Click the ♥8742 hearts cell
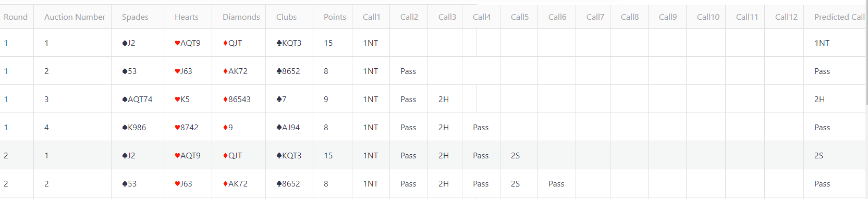The width and height of the screenshot is (868, 199). click(x=188, y=127)
